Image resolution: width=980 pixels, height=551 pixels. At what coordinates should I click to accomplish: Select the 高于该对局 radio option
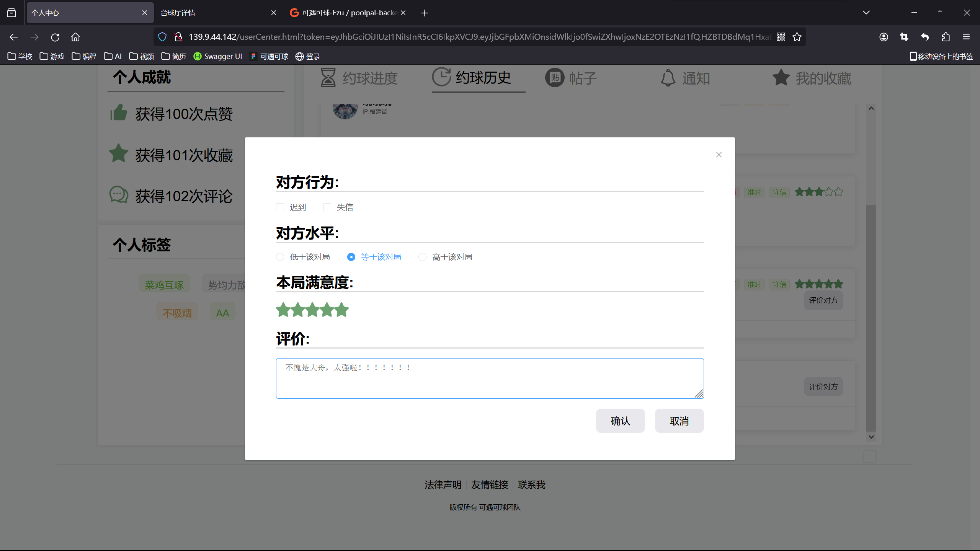[x=422, y=257]
